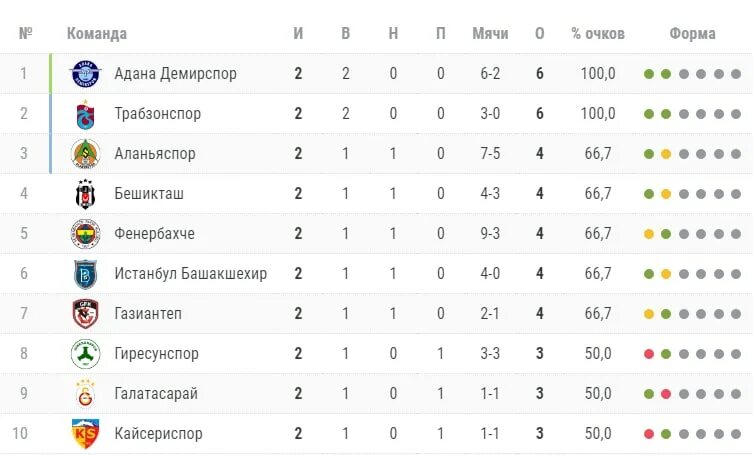The width and height of the screenshot is (753, 455).
Task: Click the Фенербахче club badge
Action: [x=85, y=234]
